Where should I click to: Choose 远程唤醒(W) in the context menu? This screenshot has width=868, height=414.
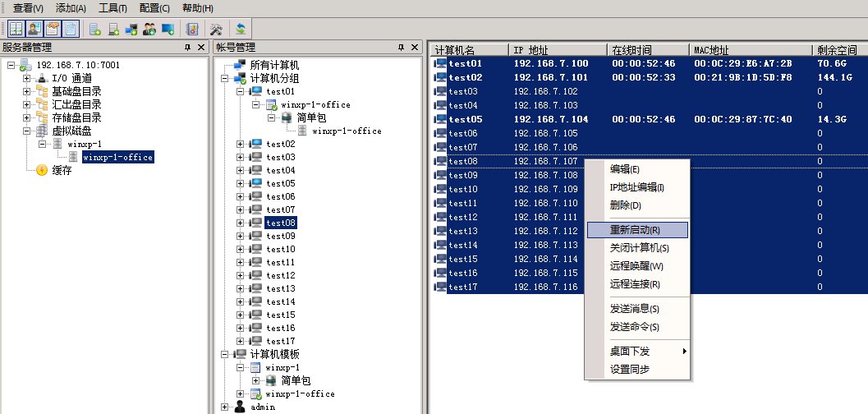point(637,266)
